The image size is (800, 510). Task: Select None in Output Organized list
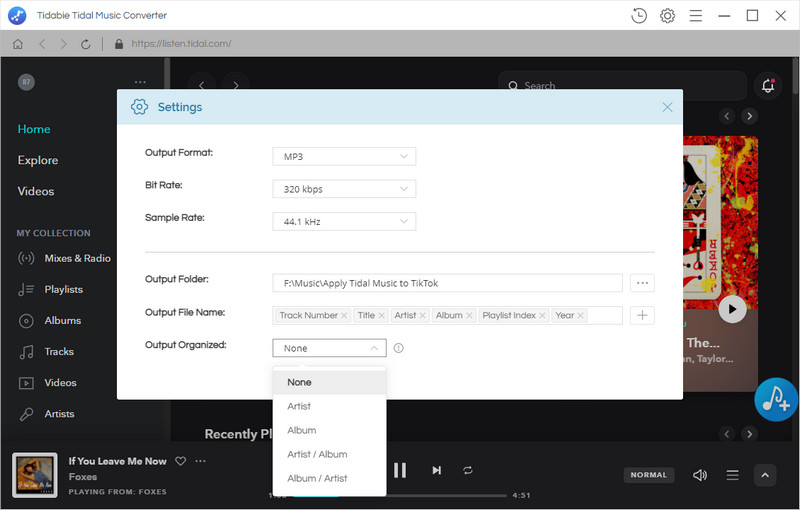(x=330, y=382)
